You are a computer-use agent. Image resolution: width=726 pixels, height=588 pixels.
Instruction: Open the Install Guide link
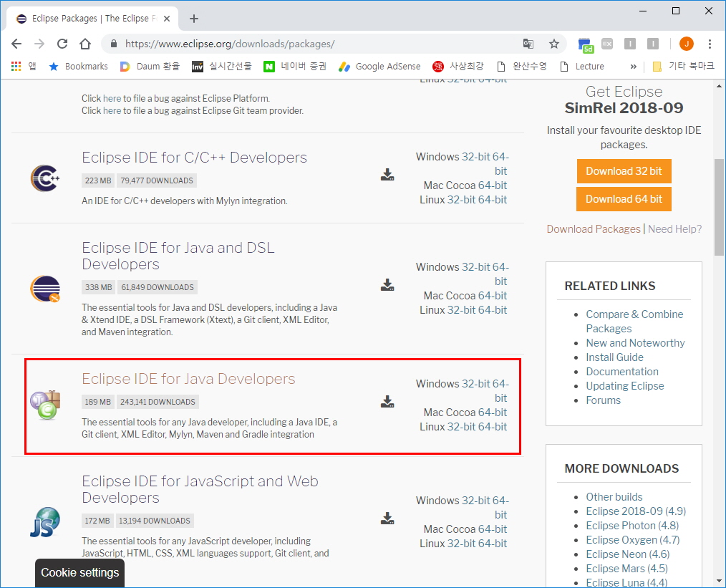click(614, 357)
